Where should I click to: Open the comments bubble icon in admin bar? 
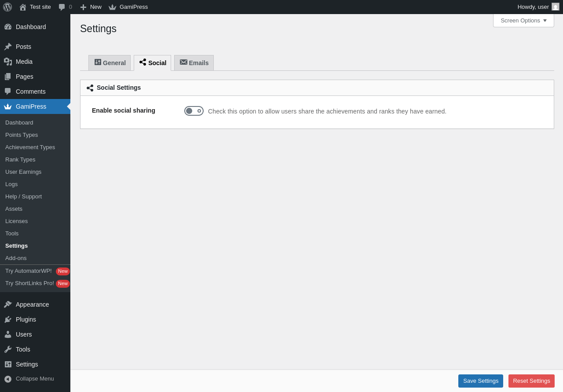pyautogui.click(x=62, y=7)
